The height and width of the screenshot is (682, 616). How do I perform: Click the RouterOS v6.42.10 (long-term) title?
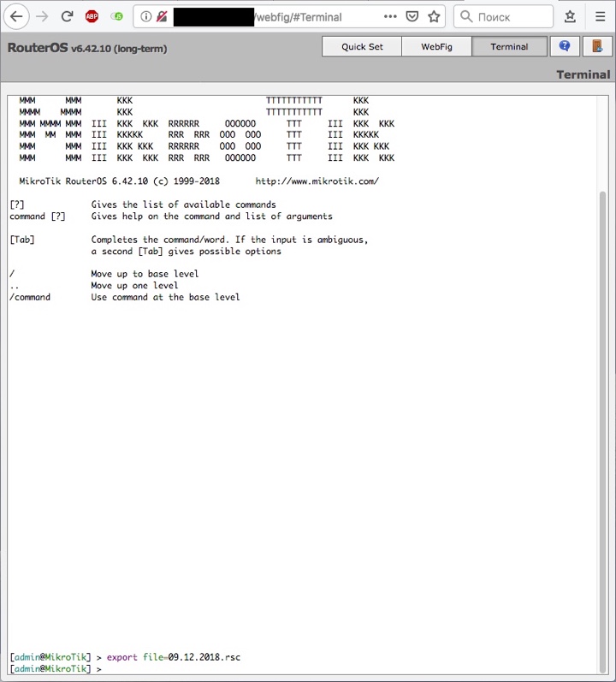[x=87, y=48]
